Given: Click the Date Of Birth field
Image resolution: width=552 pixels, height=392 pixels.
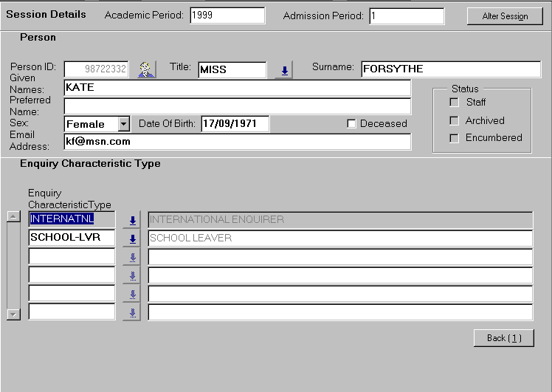Looking at the screenshot, I should 235,124.
